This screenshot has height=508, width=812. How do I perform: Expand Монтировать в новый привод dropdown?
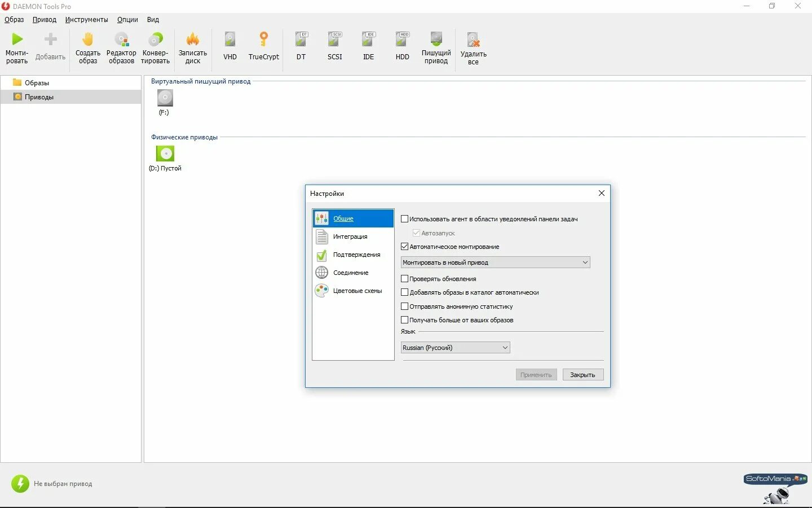pos(495,262)
